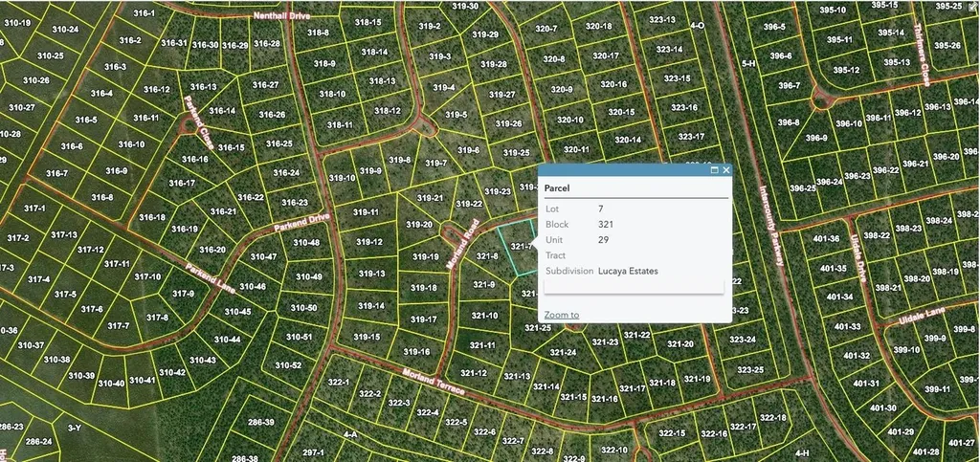Click parcel 322-1
The width and height of the screenshot is (980, 462).
click(x=338, y=383)
